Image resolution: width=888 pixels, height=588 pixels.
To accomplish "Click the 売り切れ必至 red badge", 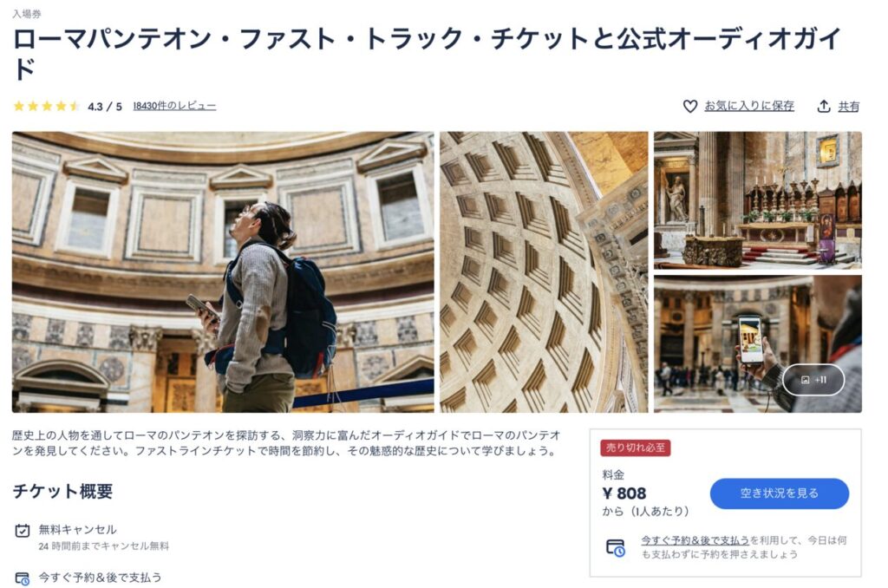I will [636, 448].
